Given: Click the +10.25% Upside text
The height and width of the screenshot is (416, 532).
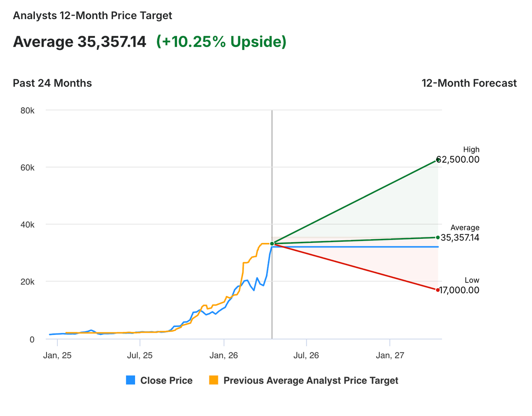Looking at the screenshot, I should [x=221, y=42].
